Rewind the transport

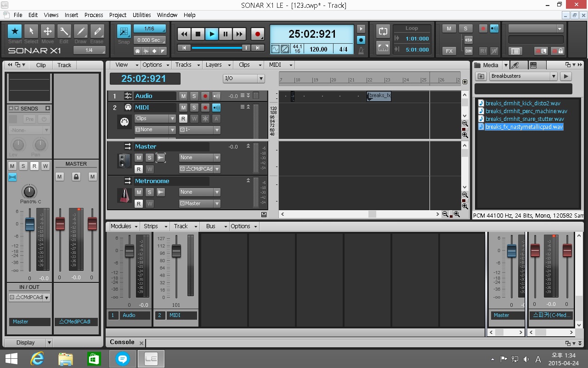coord(184,34)
